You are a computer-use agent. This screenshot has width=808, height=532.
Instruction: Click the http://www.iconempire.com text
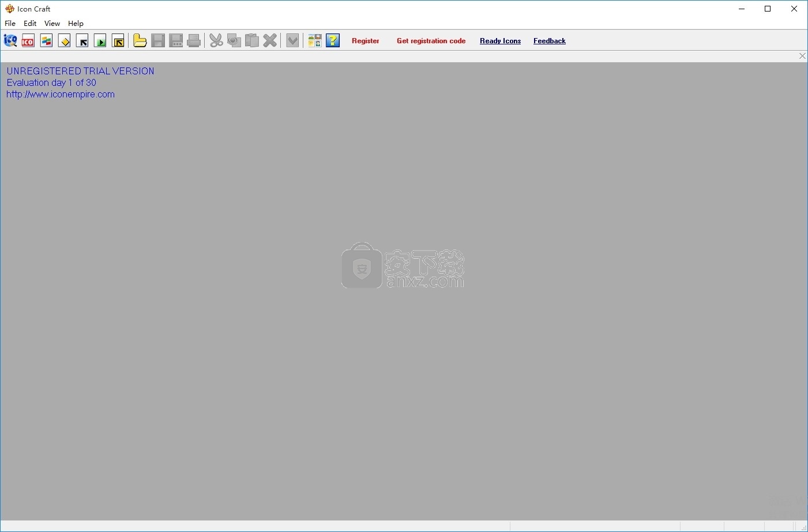(x=61, y=95)
